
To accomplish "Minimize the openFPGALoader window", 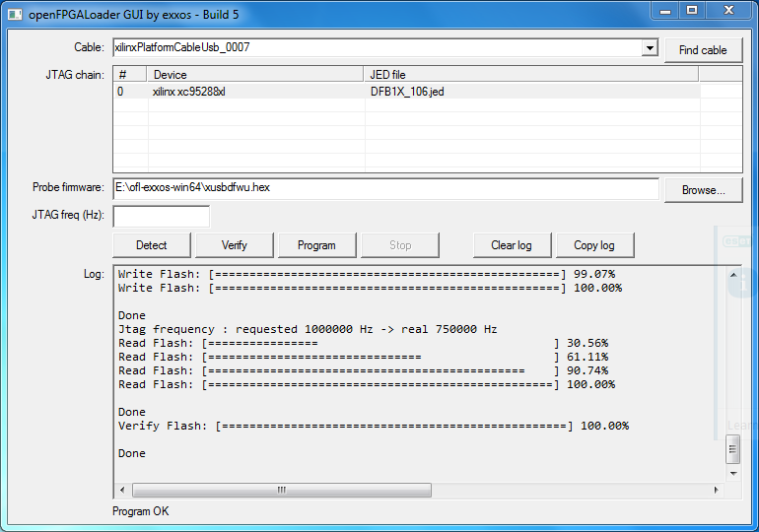I will (665, 11).
